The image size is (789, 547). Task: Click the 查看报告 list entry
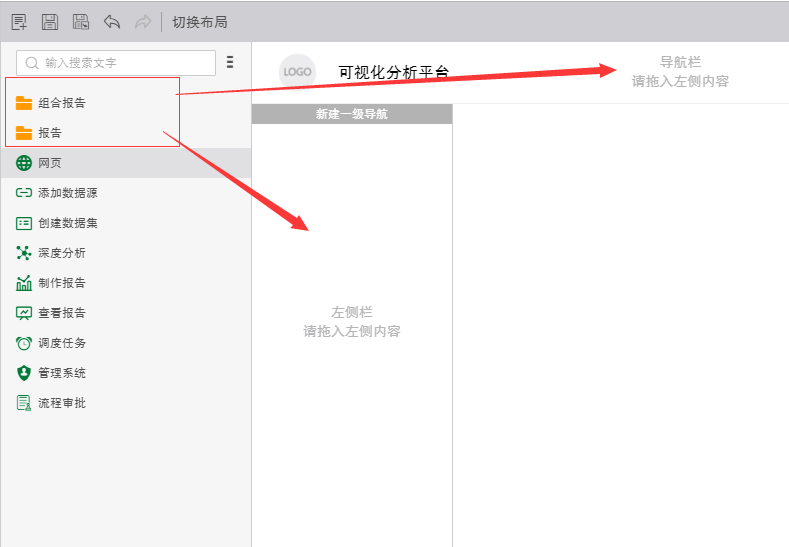tap(61, 313)
